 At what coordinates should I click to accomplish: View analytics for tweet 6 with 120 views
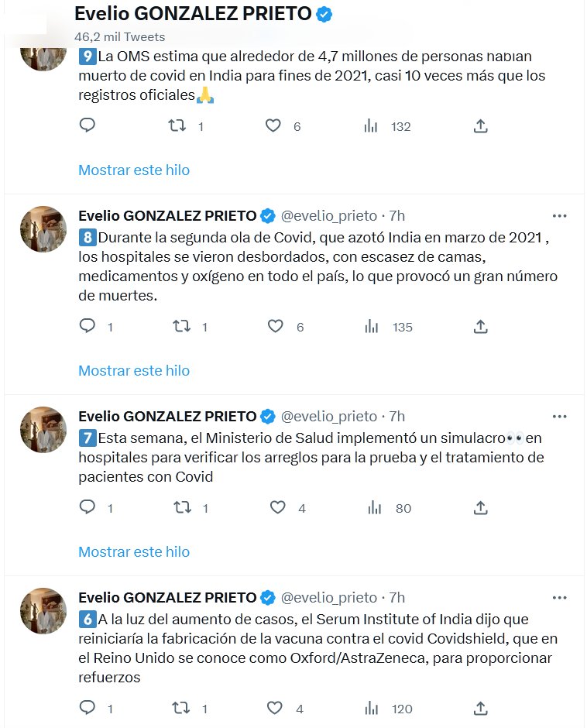point(372,708)
